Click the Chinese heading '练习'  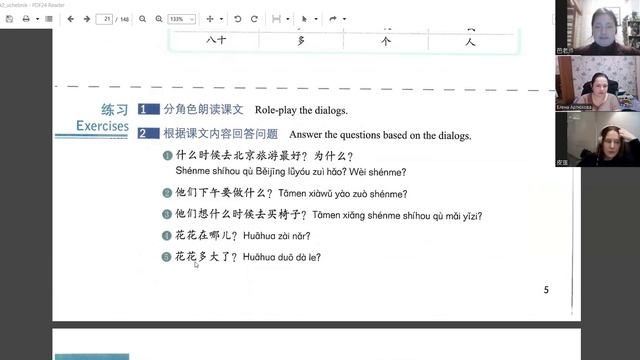click(115, 109)
